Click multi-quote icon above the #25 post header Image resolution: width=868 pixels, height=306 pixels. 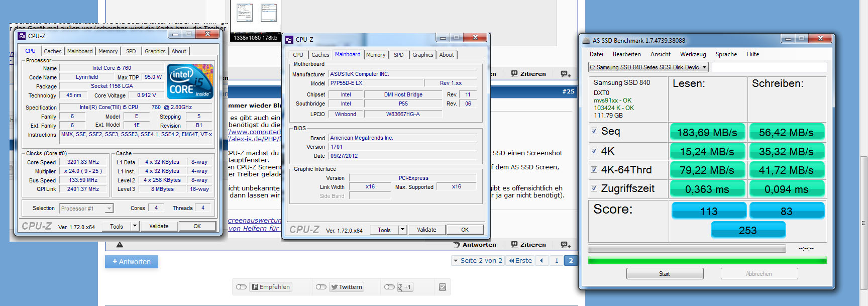[566, 74]
